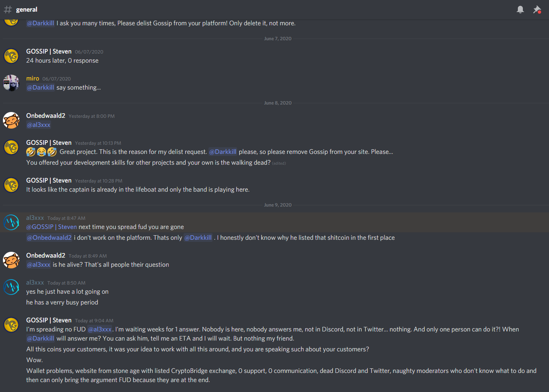The width and height of the screenshot is (549, 392).
Task: Show pinned messages
Action: click(x=537, y=10)
